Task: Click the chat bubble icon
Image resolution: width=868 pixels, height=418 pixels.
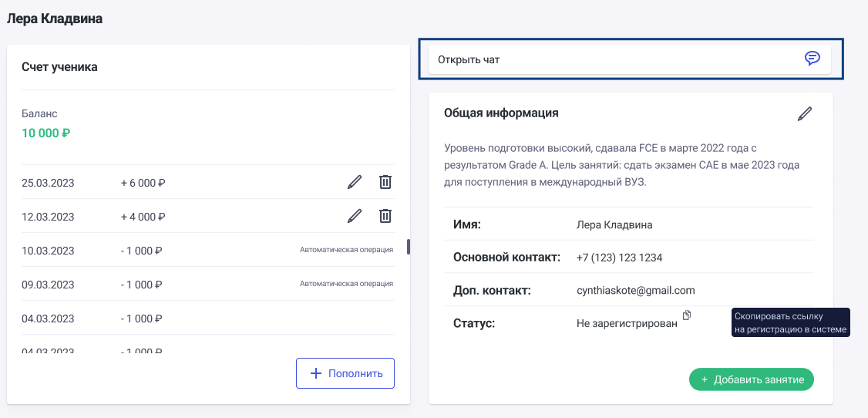Action: (x=812, y=59)
